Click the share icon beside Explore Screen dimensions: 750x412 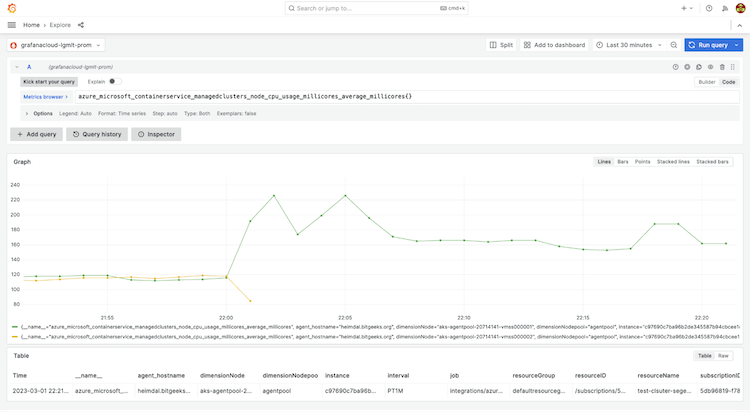click(81, 25)
